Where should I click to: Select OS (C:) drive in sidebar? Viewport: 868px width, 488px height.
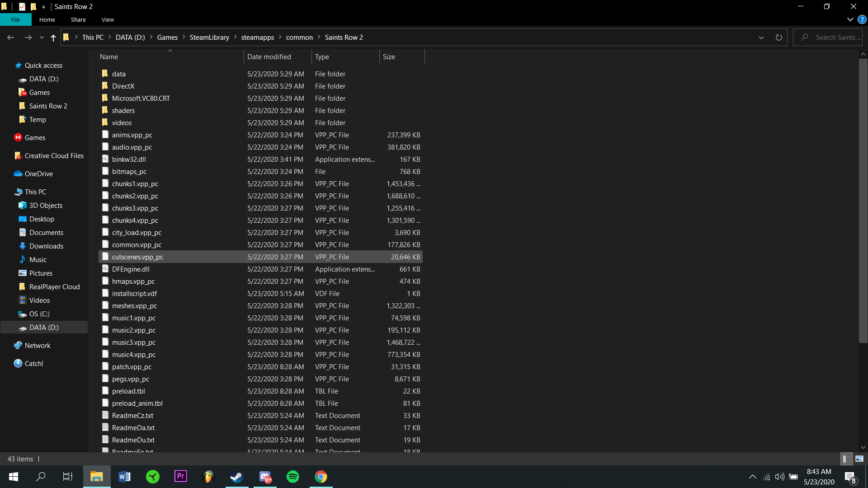coord(39,314)
